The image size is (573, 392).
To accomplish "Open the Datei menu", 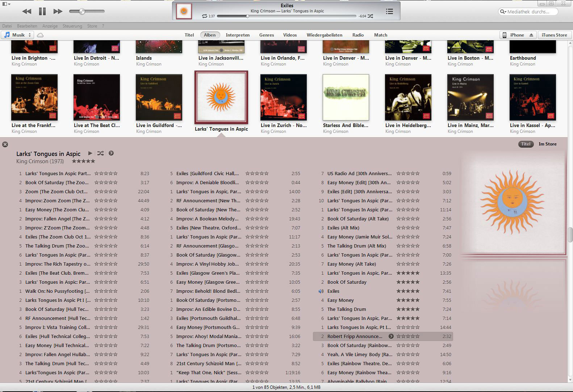I will tap(7, 26).
